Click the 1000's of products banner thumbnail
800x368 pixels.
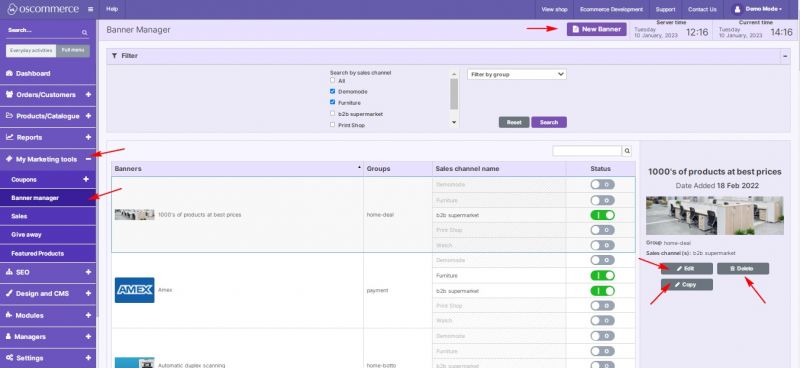click(x=135, y=215)
